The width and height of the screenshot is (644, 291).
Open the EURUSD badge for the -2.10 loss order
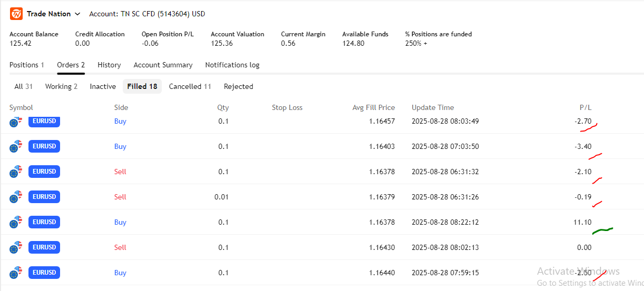[44, 172]
